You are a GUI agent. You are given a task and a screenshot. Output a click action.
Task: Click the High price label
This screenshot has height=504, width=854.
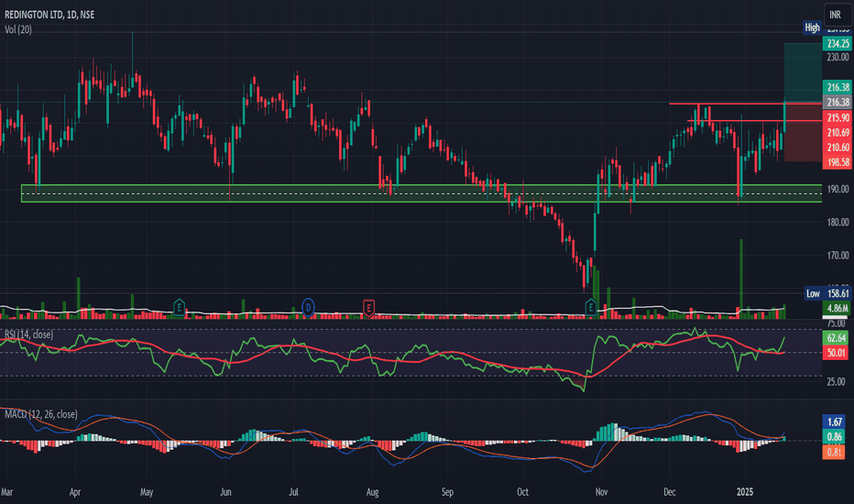tap(812, 27)
